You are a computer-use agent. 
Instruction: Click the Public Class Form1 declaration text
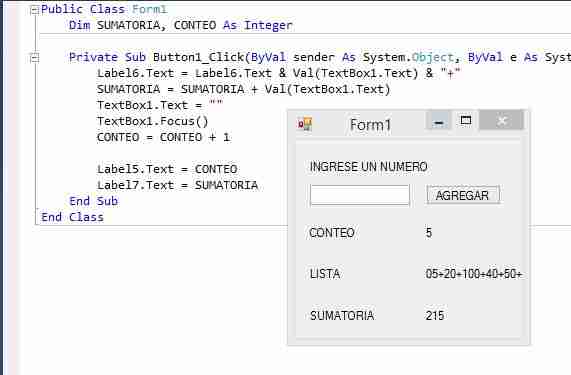click(104, 9)
